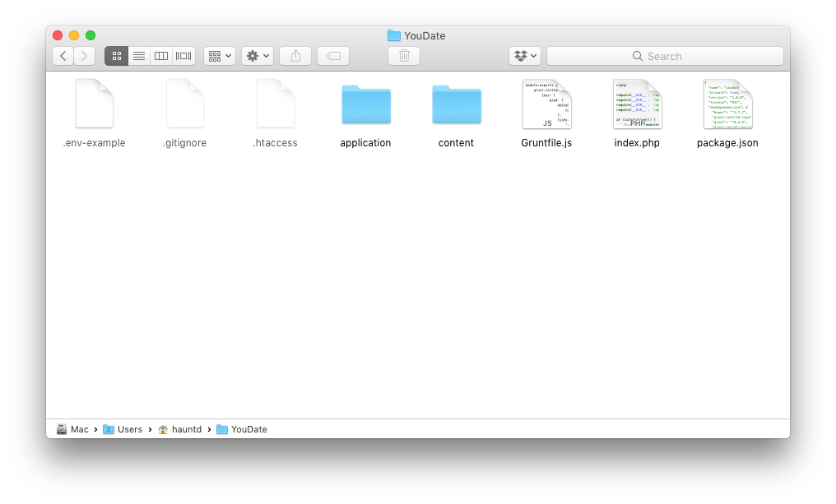Click the trash Delete button
The image size is (836, 504).
(x=404, y=56)
